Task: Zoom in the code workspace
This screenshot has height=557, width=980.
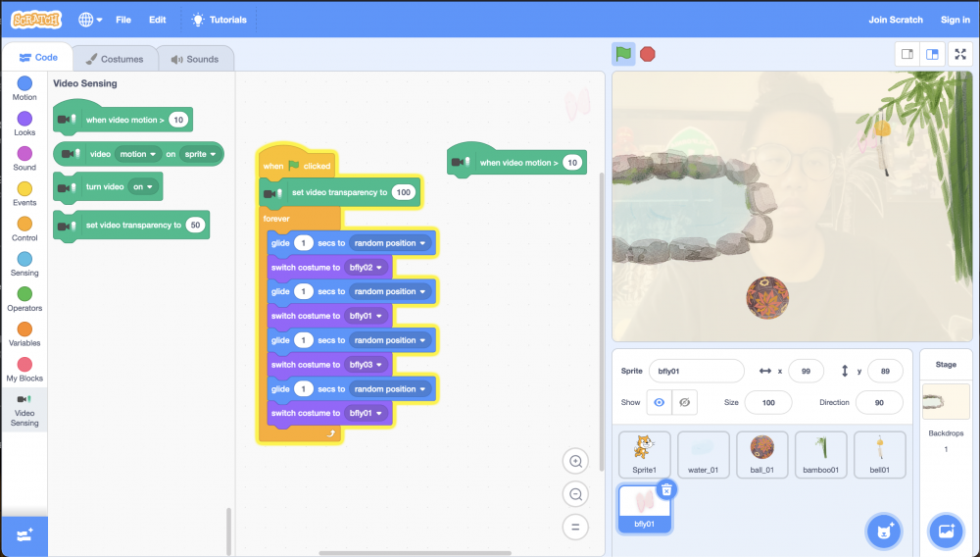Action: point(575,461)
